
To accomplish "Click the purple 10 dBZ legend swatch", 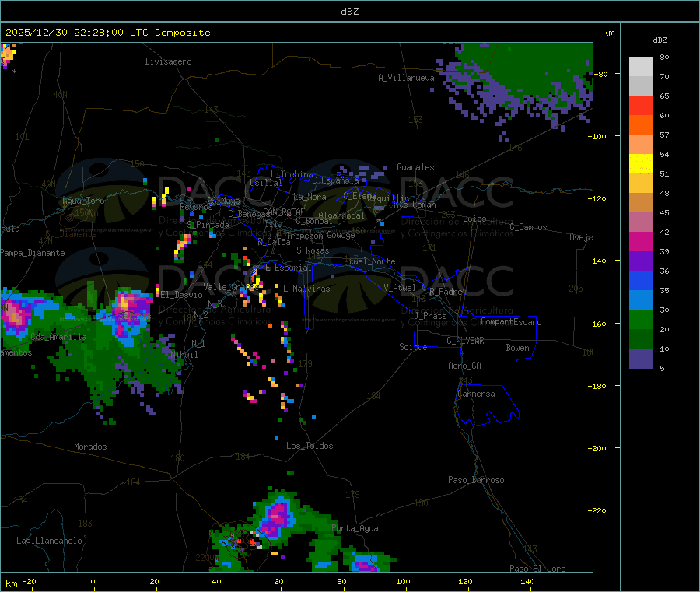I will [x=641, y=359].
